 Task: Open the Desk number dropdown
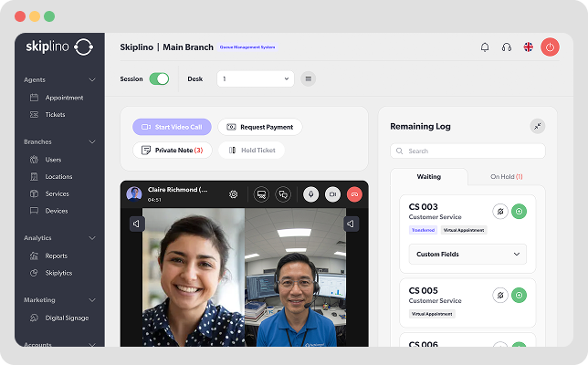(x=256, y=78)
